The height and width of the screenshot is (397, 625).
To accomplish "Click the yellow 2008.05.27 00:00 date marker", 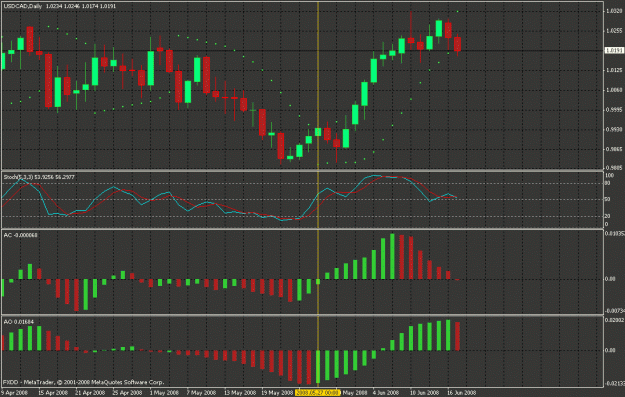I will pyautogui.click(x=318, y=393).
